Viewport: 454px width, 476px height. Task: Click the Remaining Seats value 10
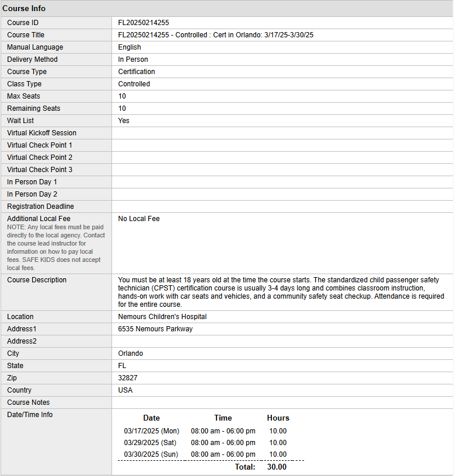(122, 108)
